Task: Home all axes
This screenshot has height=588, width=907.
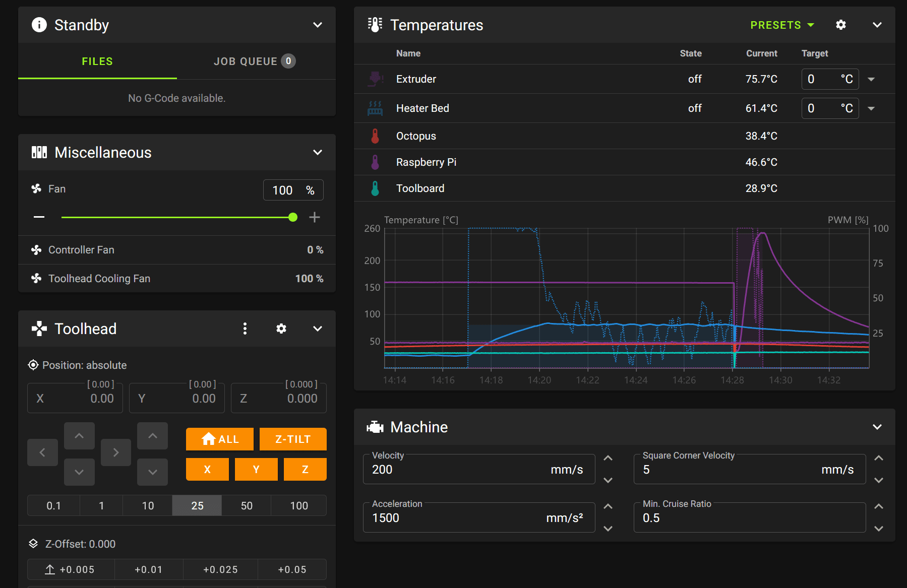Action: [220, 439]
